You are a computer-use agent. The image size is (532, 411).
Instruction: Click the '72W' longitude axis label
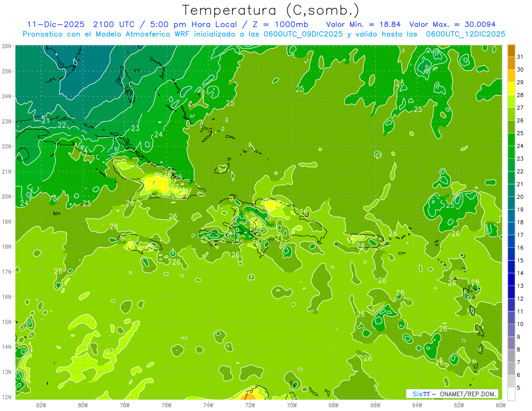tap(250, 405)
